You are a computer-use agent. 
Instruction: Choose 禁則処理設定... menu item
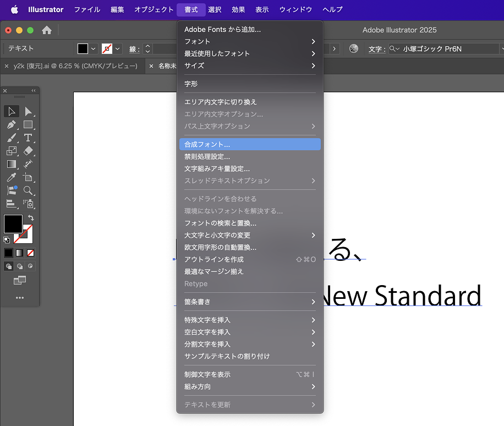click(x=250, y=156)
